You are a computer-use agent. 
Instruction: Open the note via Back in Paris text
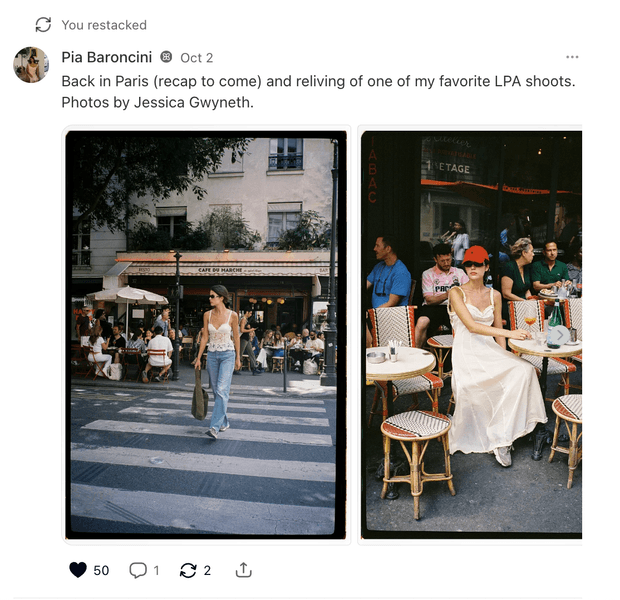[318, 81]
